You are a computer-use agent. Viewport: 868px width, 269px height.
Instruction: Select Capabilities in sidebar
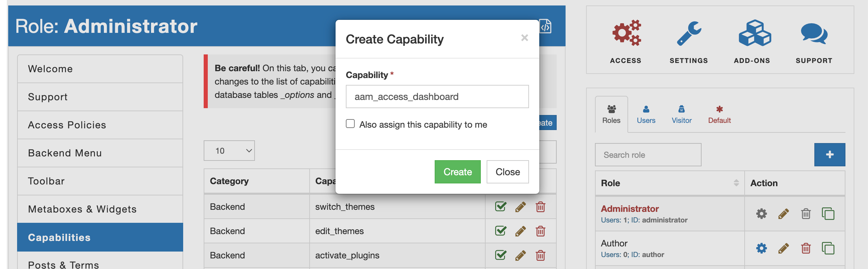pos(100,237)
